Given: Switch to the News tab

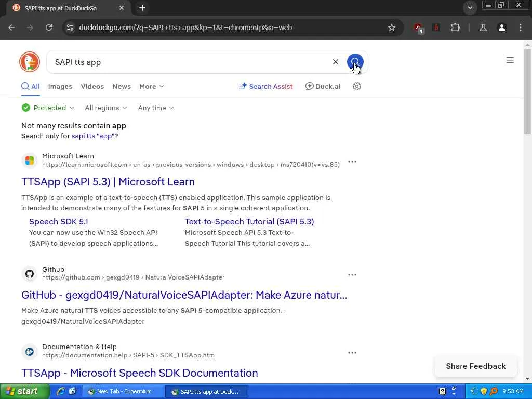Looking at the screenshot, I should 122,86.
